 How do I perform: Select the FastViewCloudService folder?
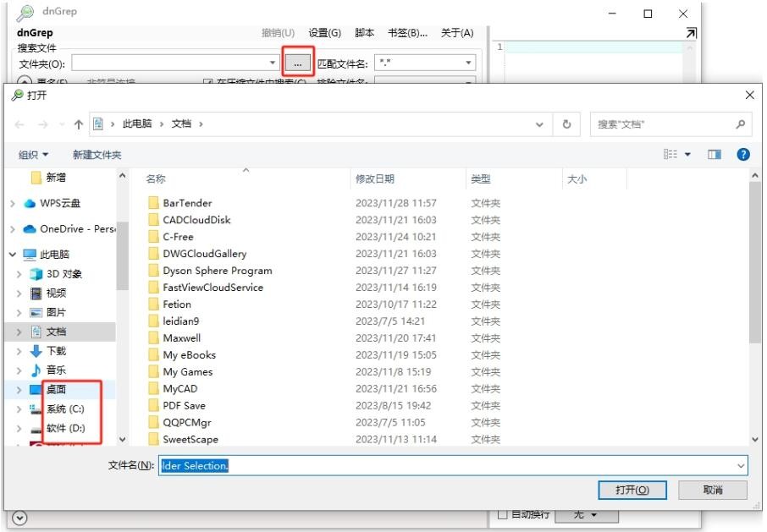pos(212,288)
